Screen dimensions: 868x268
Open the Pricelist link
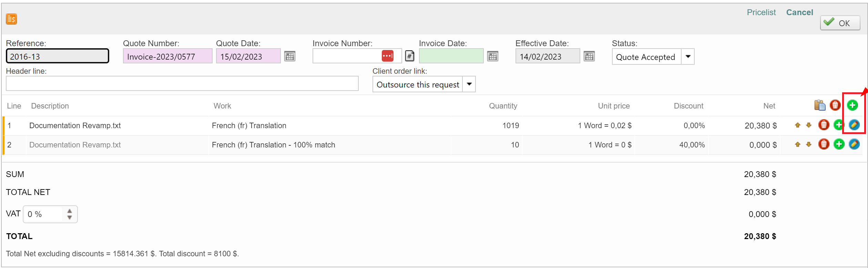coord(761,12)
